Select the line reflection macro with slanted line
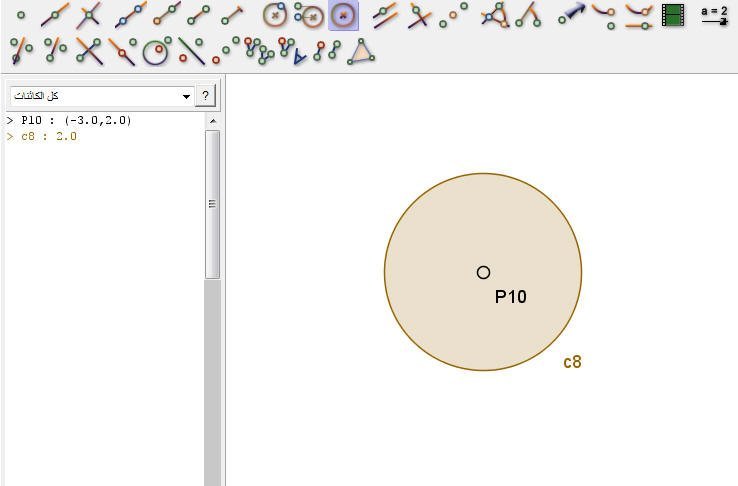 click(21, 50)
